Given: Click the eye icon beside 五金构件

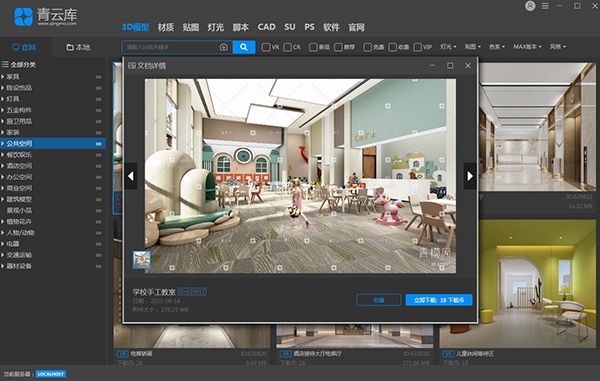Looking at the screenshot, I should coord(98,110).
